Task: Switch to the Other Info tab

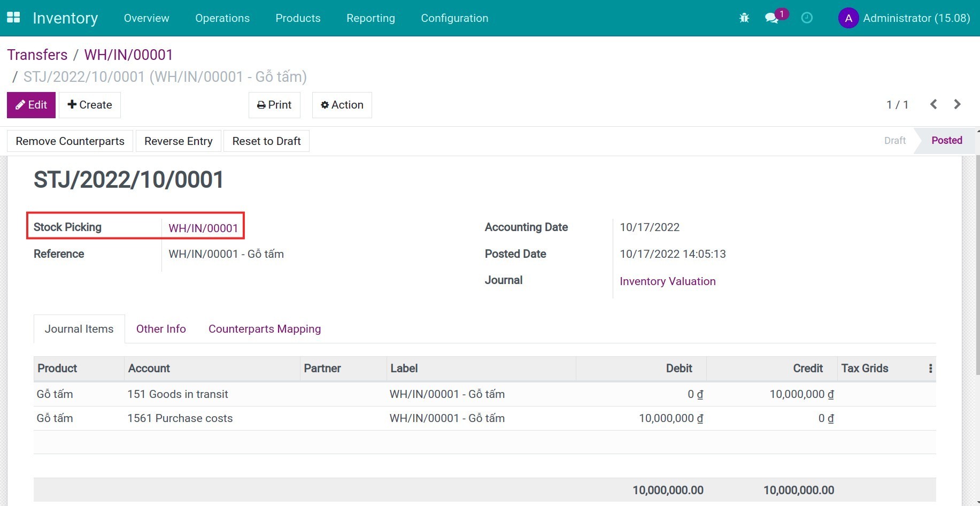Action: (161, 329)
